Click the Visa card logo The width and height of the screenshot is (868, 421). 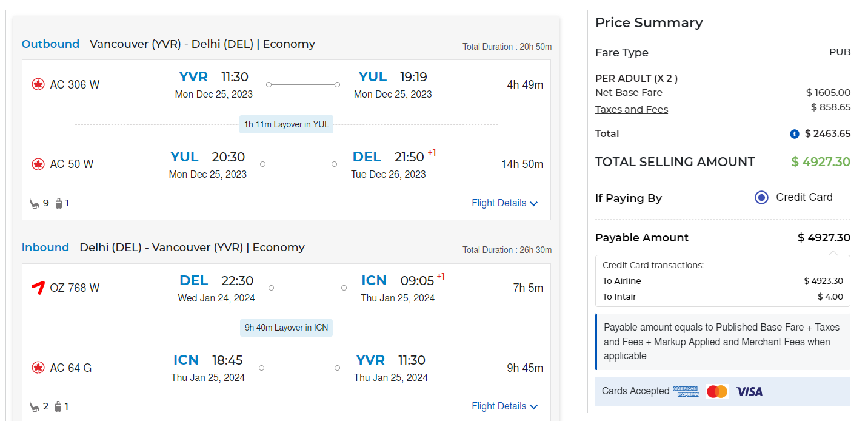pyautogui.click(x=749, y=391)
